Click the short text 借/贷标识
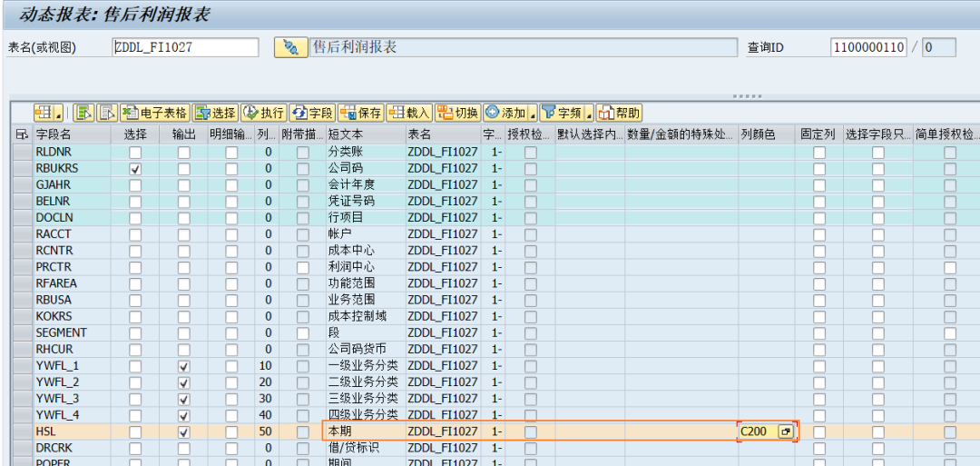This screenshot has height=466, width=980. (x=354, y=448)
